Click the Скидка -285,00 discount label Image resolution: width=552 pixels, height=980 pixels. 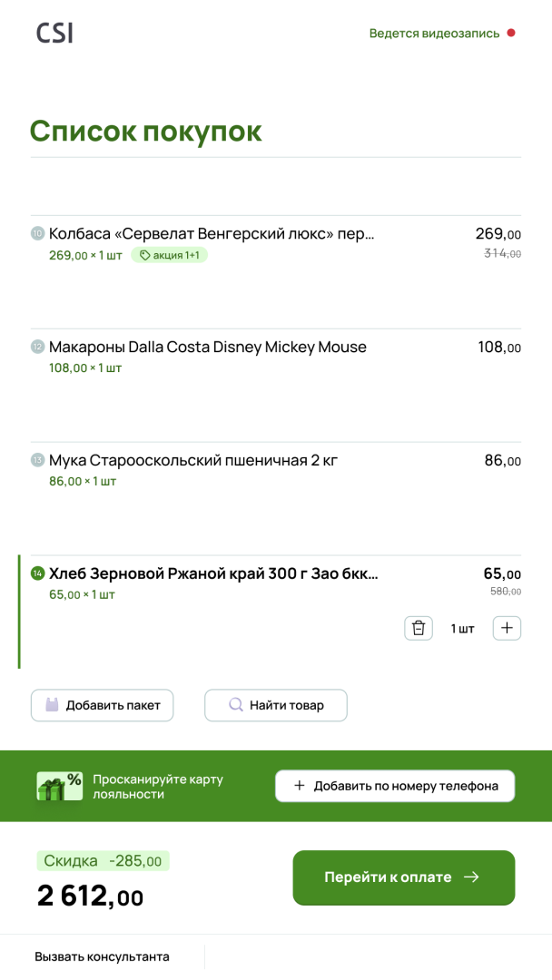[x=103, y=861]
